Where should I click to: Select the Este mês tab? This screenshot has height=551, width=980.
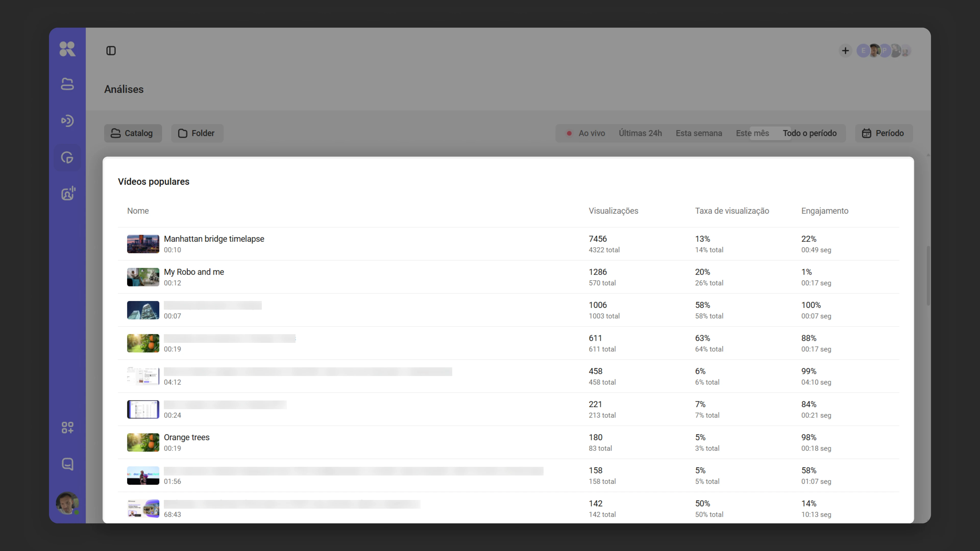752,133
